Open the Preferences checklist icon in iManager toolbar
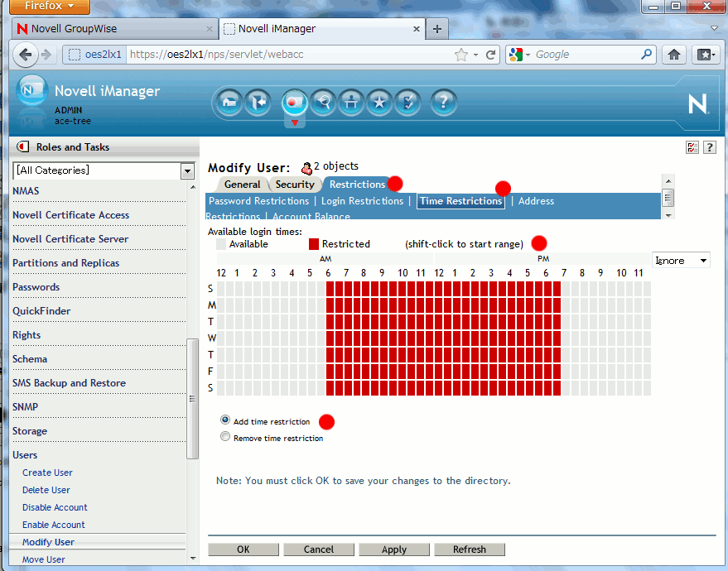Image resolution: width=728 pixels, height=571 pixels. point(407,102)
